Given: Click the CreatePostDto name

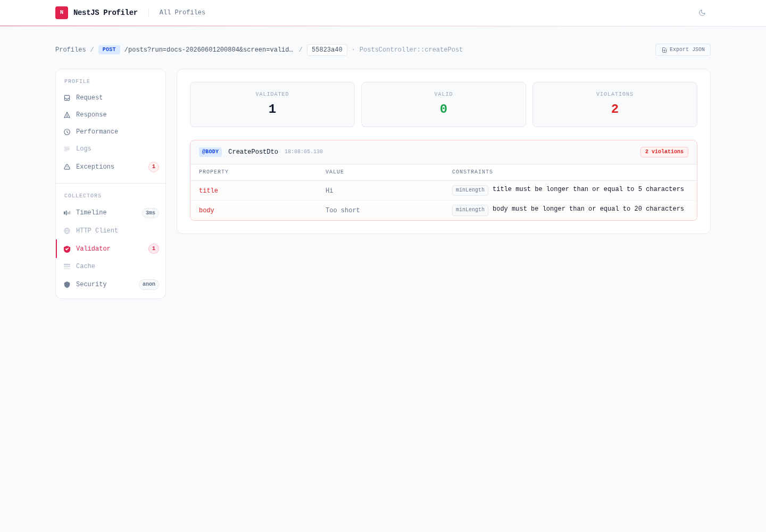Looking at the screenshot, I should coord(253,152).
